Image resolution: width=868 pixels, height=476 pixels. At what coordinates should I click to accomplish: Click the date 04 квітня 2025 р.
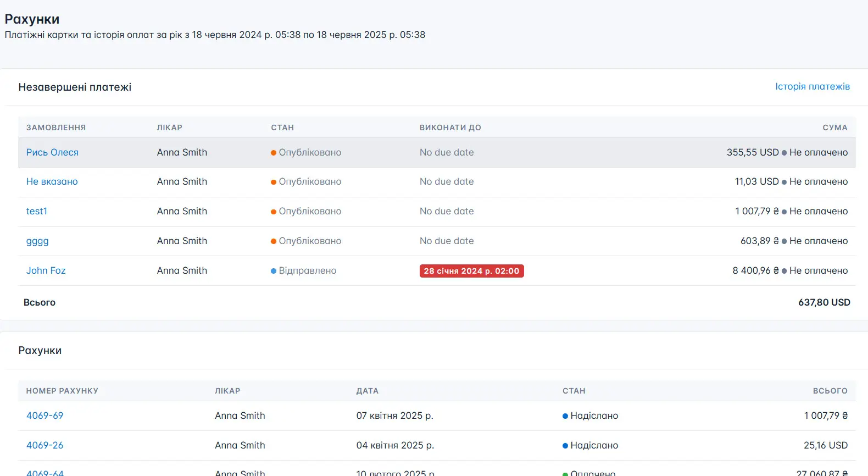click(395, 445)
